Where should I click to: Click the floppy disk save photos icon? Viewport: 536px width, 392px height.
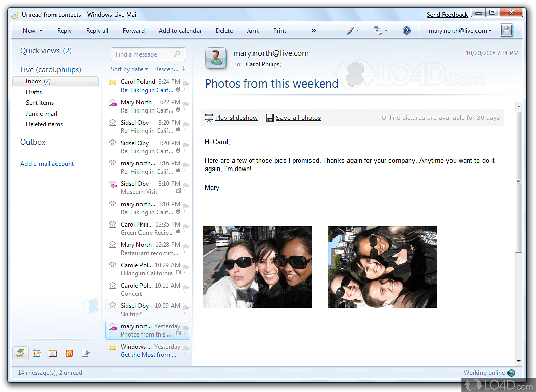[270, 118]
